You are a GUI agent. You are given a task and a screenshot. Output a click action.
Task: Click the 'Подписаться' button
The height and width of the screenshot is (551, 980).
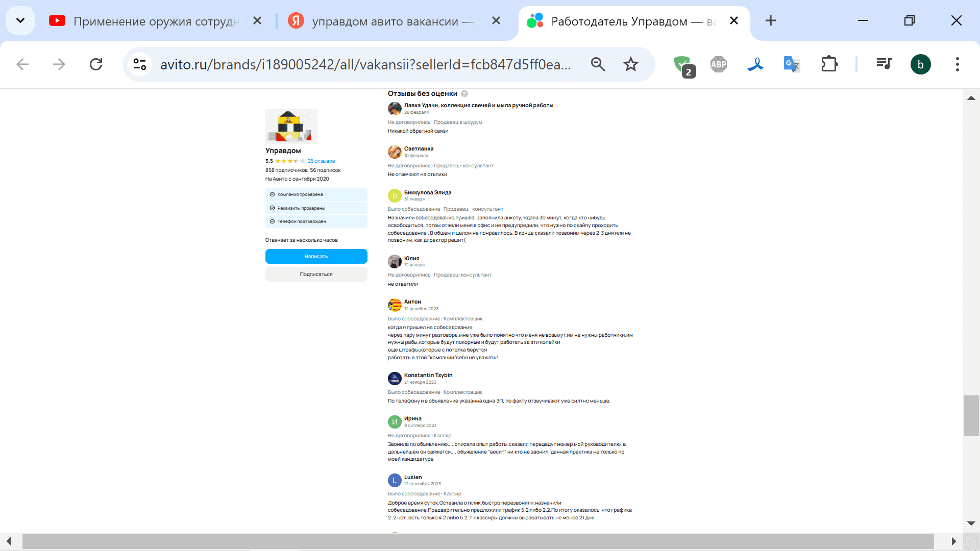pos(316,274)
